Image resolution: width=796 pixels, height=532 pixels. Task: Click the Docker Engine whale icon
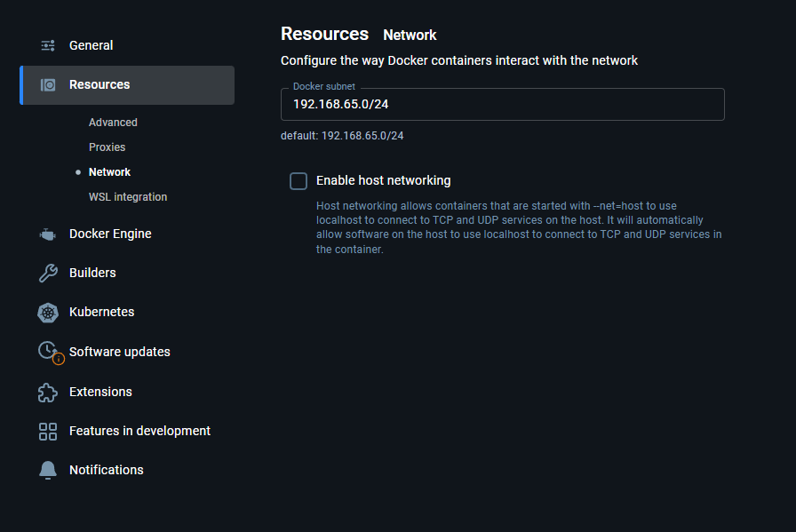48,234
